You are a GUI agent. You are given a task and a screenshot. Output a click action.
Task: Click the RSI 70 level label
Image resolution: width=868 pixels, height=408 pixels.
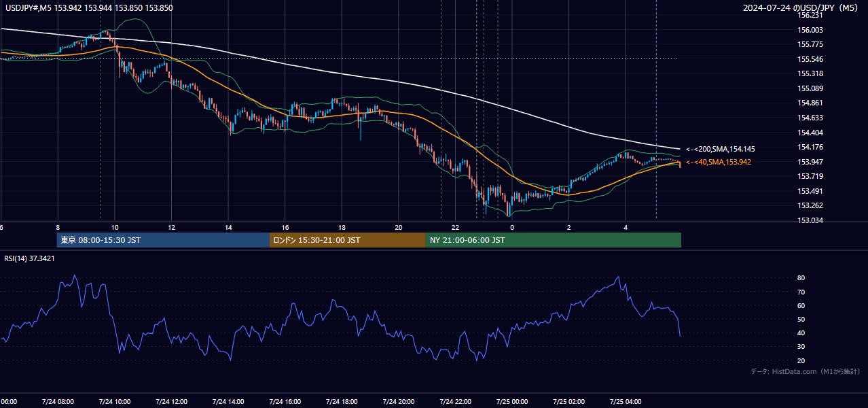pos(801,292)
